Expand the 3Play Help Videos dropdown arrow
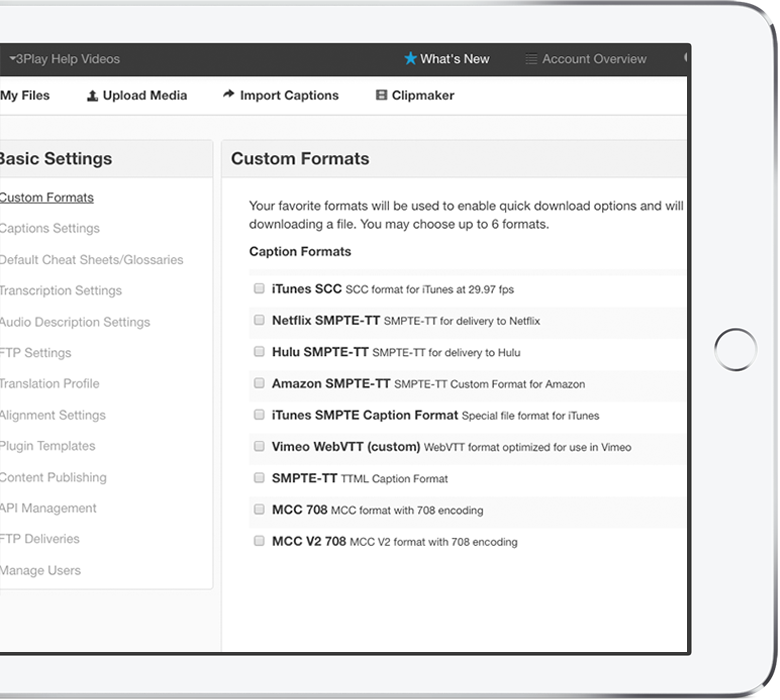This screenshot has height=700, width=780. pos(12,58)
